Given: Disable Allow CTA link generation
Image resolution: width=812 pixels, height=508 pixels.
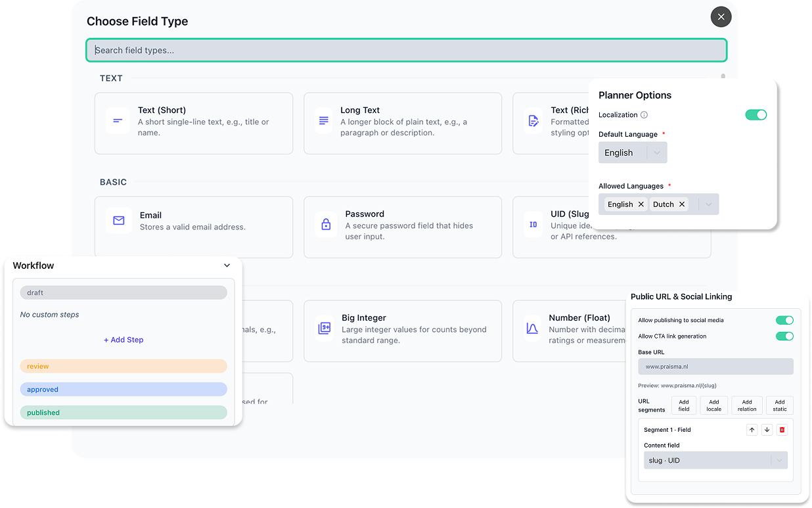Looking at the screenshot, I should [x=784, y=336].
